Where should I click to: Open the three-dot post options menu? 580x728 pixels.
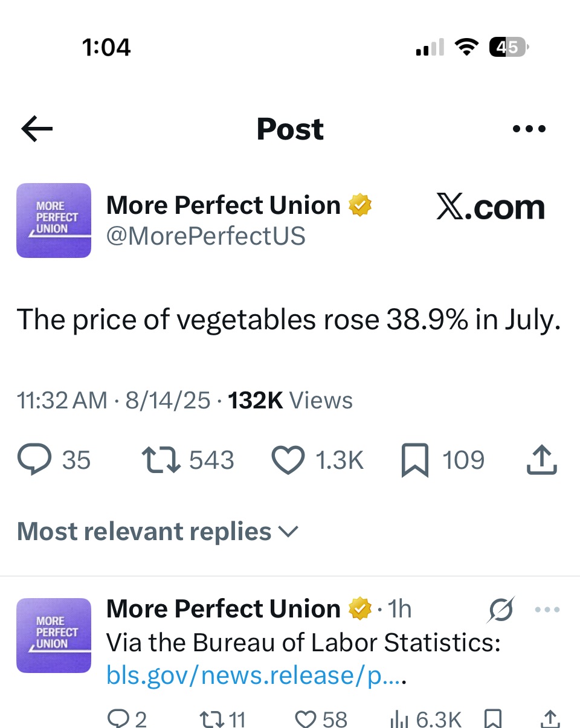(x=529, y=129)
